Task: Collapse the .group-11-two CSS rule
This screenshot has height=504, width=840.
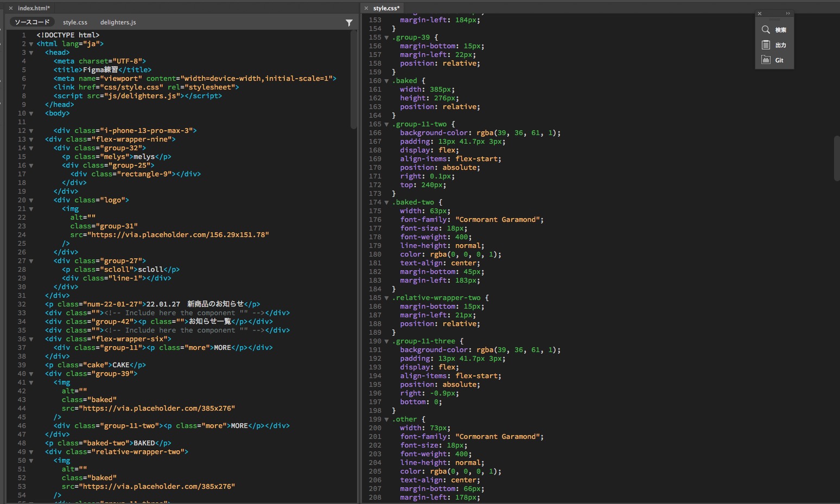Action: 386,124
